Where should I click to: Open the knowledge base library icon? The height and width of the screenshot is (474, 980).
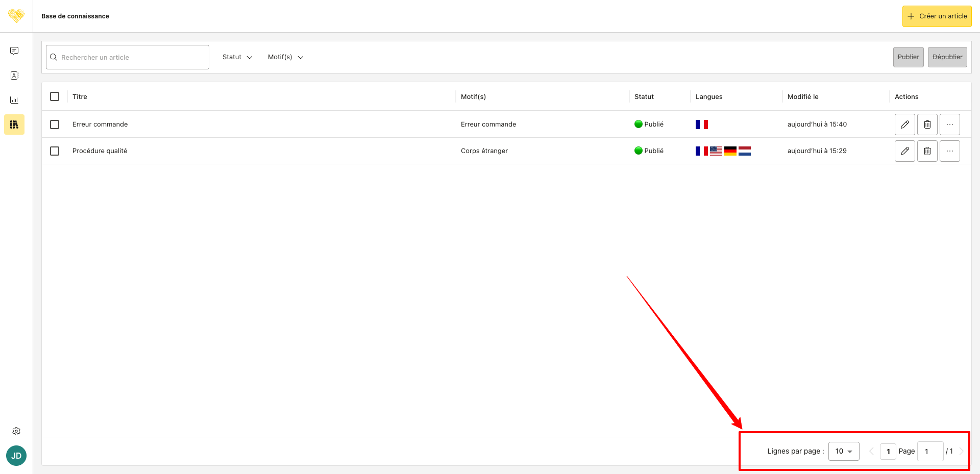[x=14, y=124]
